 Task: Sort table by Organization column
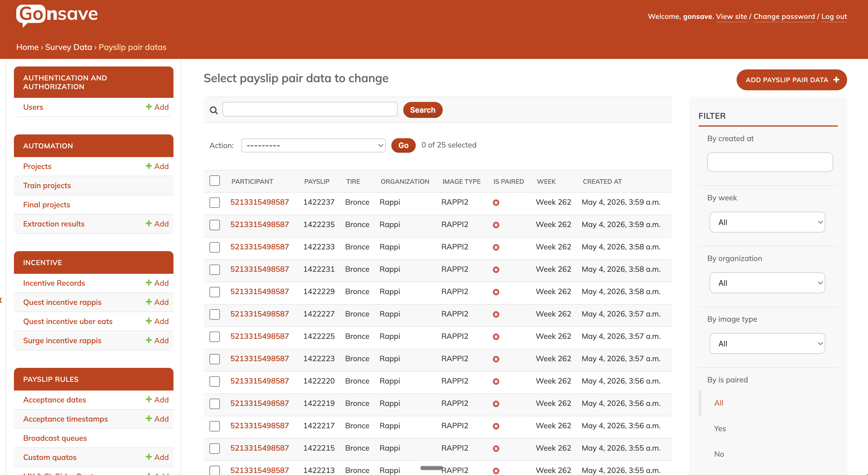click(405, 181)
